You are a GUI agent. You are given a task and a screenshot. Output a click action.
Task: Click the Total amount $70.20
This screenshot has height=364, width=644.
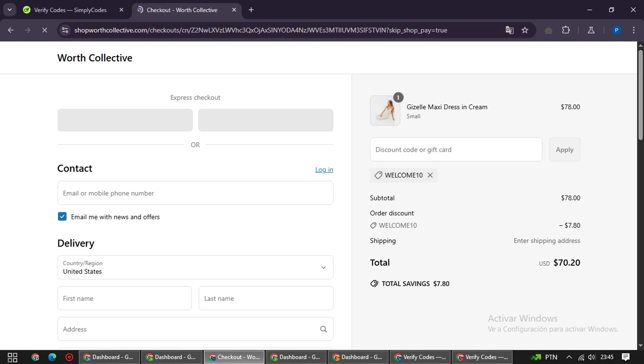[567, 263]
